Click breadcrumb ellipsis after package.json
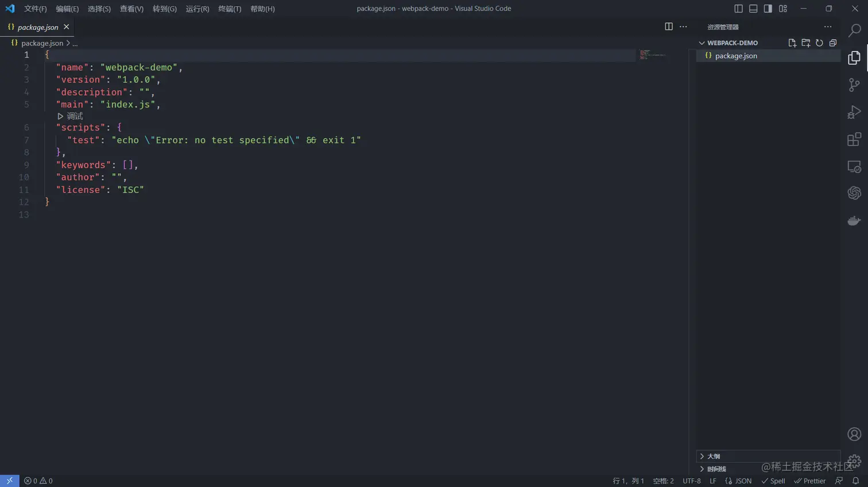This screenshot has width=868, height=487. (x=75, y=44)
